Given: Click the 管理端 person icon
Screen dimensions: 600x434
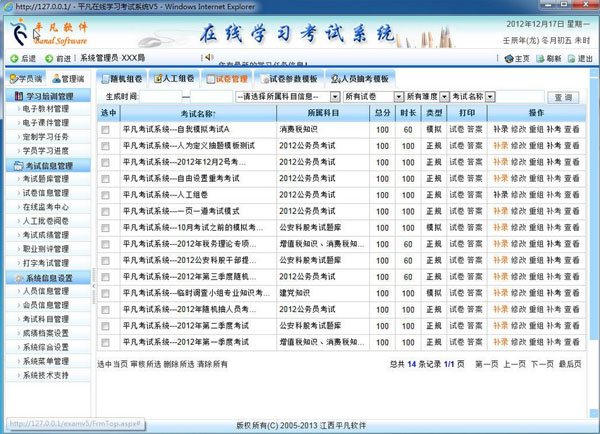Looking at the screenshot, I should tap(56, 79).
